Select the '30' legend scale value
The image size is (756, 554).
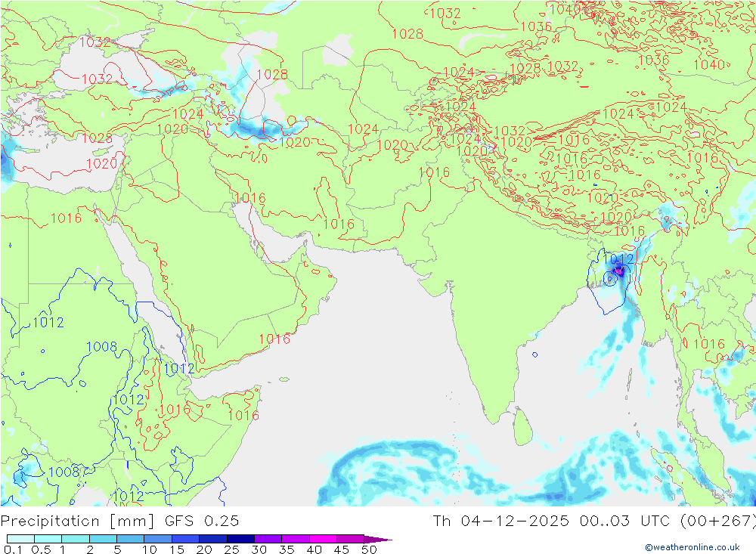point(259,549)
